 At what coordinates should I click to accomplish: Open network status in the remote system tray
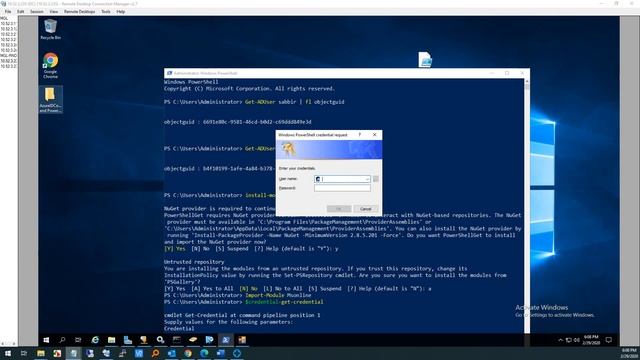(569, 340)
